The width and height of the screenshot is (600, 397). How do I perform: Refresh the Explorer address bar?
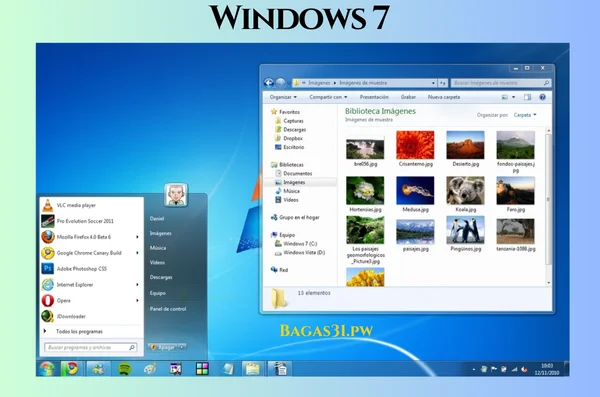tap(442, 83)
